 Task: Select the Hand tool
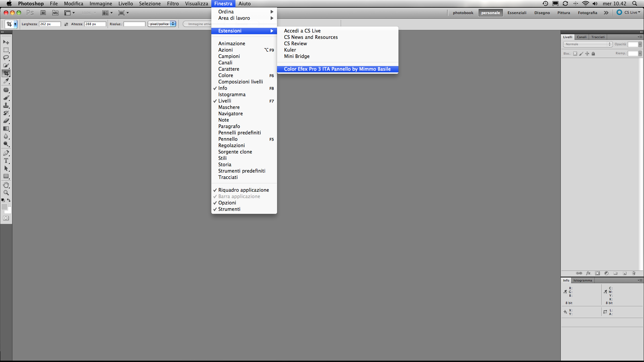coord(6,185)
